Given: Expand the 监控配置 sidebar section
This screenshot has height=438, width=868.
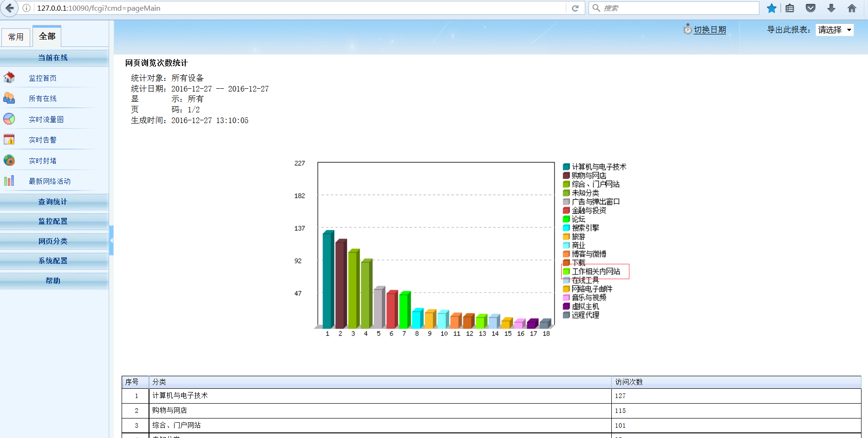Looking at the screenshot, I should point(53,221).
